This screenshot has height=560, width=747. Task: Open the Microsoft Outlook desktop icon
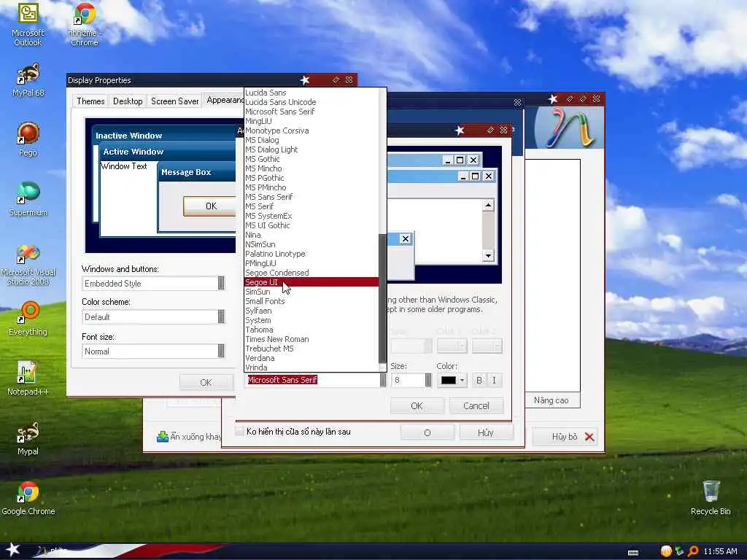point(28,24)
